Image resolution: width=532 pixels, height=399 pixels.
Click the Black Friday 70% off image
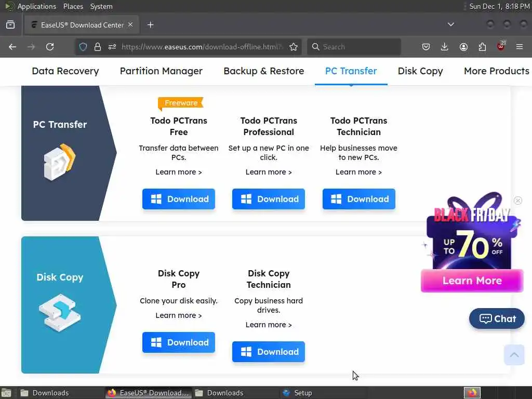(x=472, y=234)
